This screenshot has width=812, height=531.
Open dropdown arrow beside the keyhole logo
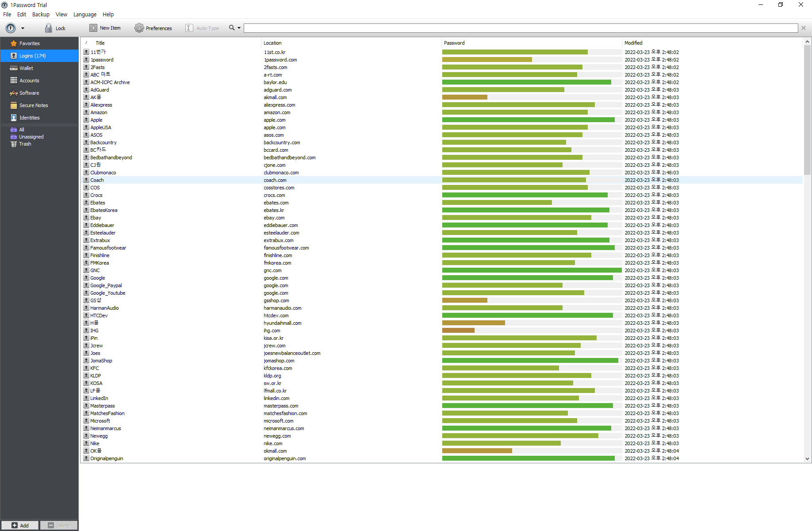point(23,28)
